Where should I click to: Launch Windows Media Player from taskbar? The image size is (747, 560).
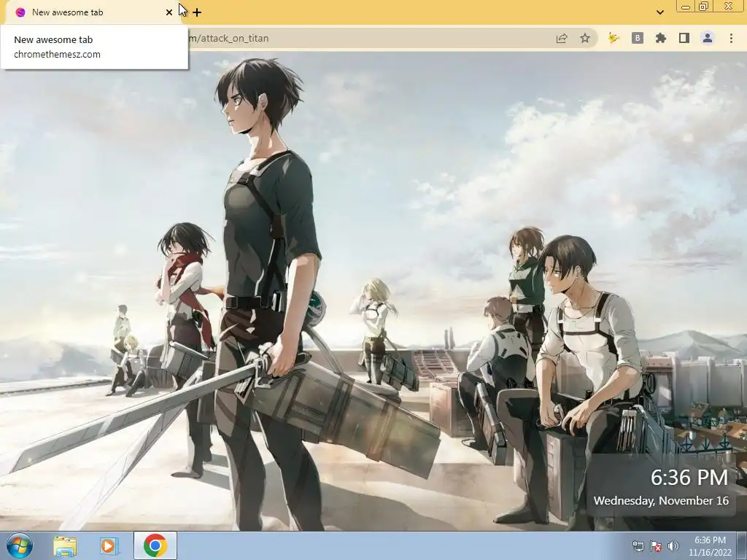pyautogui.click(x=108, y=545)
